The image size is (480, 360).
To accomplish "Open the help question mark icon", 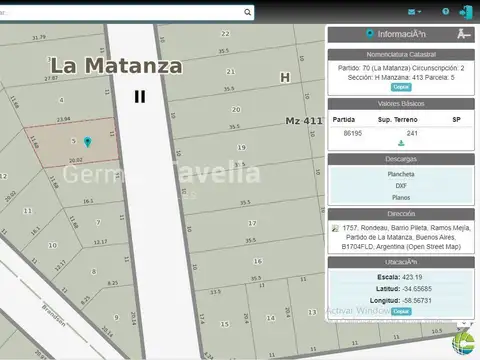I will (x=445, y=12).
